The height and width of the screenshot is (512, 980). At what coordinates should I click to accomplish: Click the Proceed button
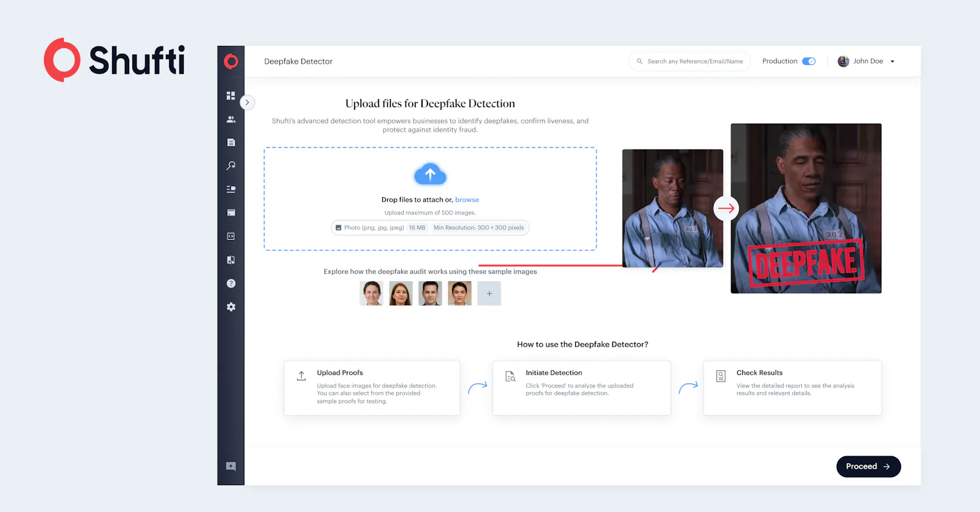869,467
